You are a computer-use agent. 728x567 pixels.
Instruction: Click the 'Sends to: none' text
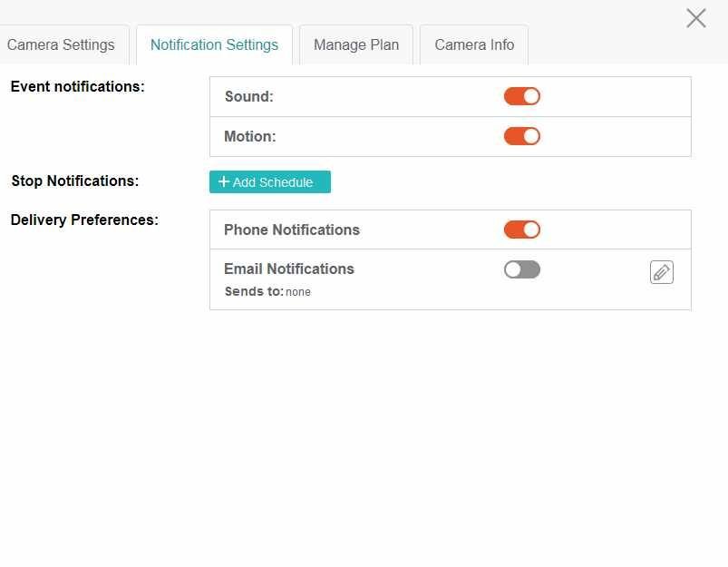coord(267,291)
